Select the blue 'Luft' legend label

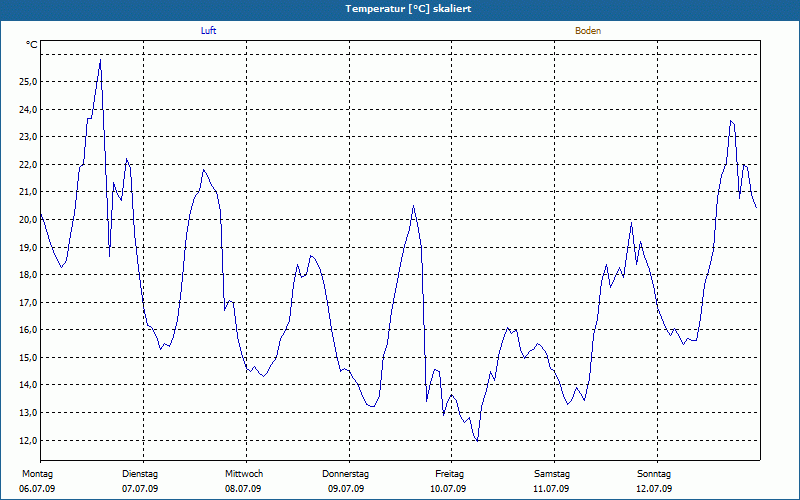click(208, 31)
